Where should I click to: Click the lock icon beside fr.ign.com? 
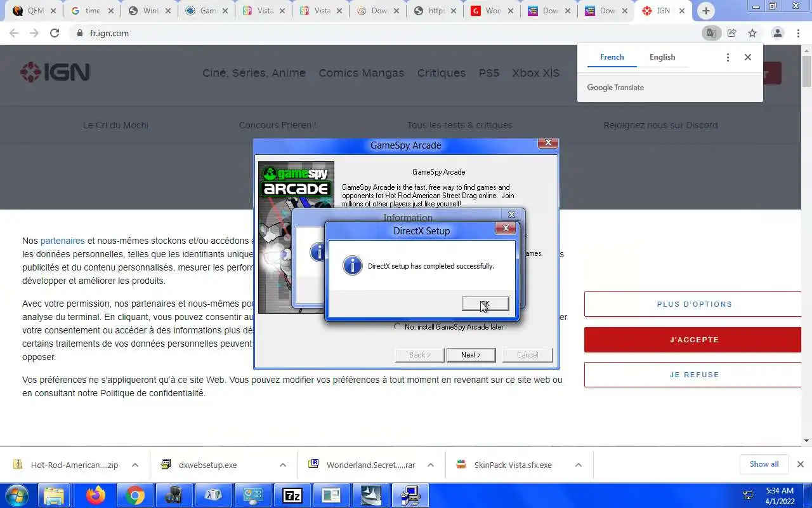(x=80, y=33)
